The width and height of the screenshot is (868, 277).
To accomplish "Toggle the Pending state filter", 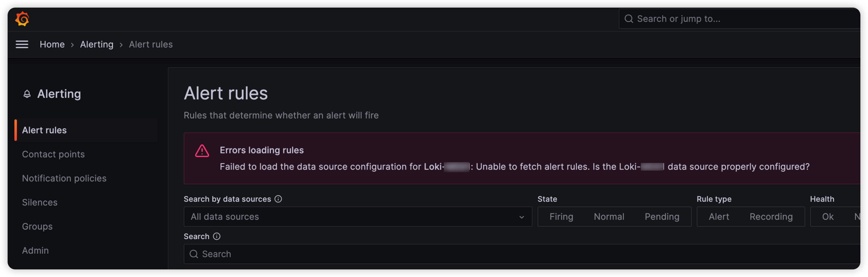I will point(662,216).
